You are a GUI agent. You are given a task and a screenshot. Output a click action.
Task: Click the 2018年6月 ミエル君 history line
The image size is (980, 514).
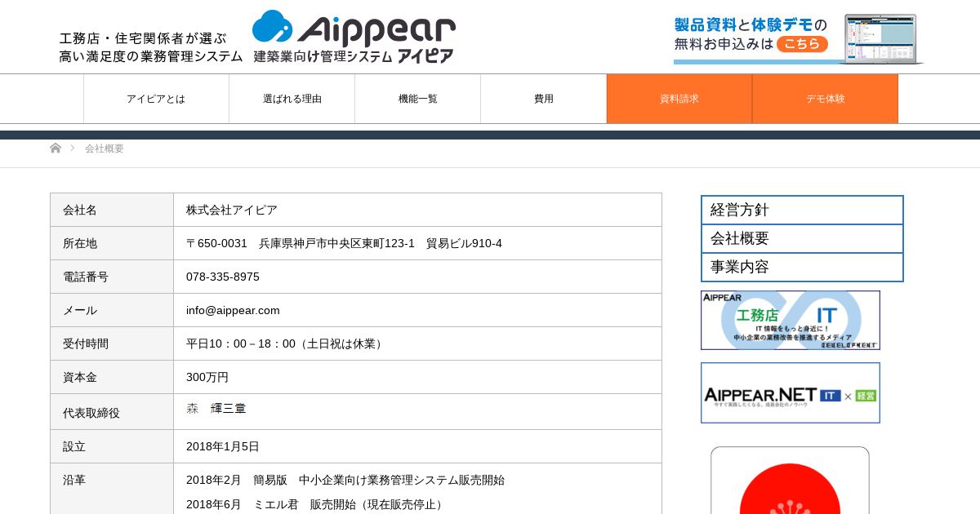click(317, 504)
